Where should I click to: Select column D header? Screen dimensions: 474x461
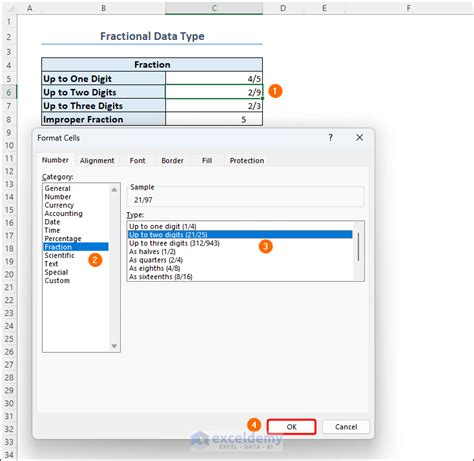coord(283,8)
